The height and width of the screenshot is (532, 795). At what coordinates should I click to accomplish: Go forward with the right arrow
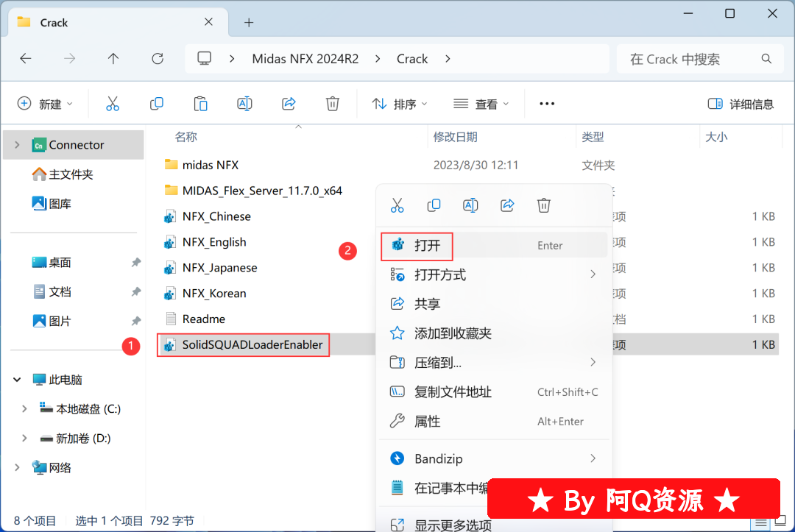coord(69,59)
